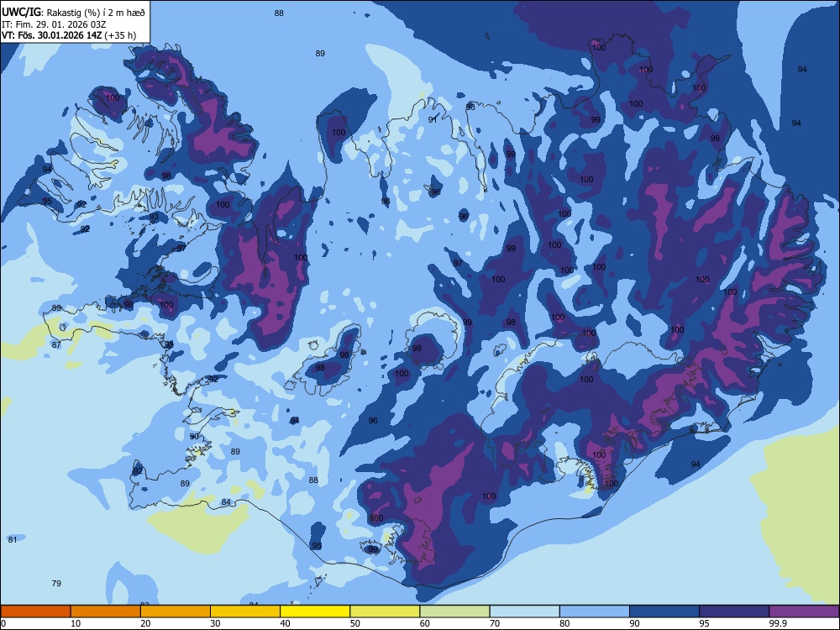
Task: Click the '70' legend scale label
Action: click(x=495, y=623)
